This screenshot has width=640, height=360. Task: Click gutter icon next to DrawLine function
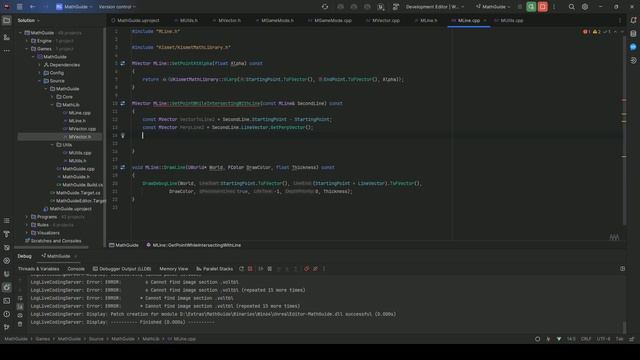coord(123,167)
